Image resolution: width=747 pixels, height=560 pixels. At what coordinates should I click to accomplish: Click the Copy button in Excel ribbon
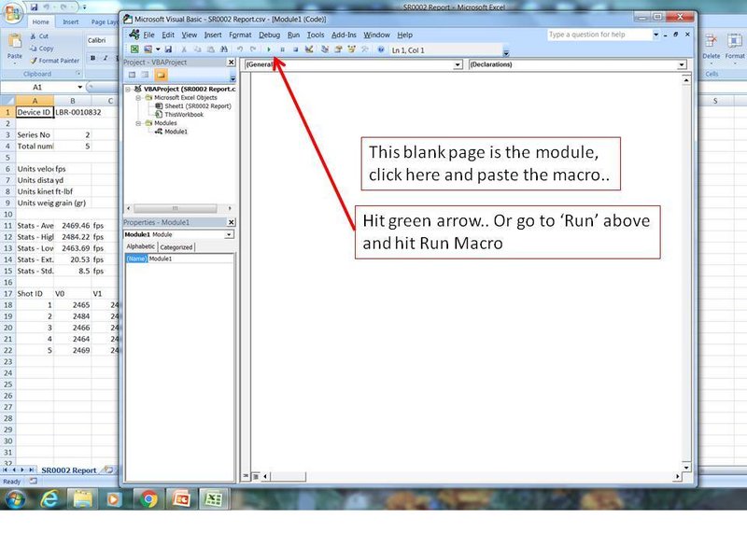[41, 49]
